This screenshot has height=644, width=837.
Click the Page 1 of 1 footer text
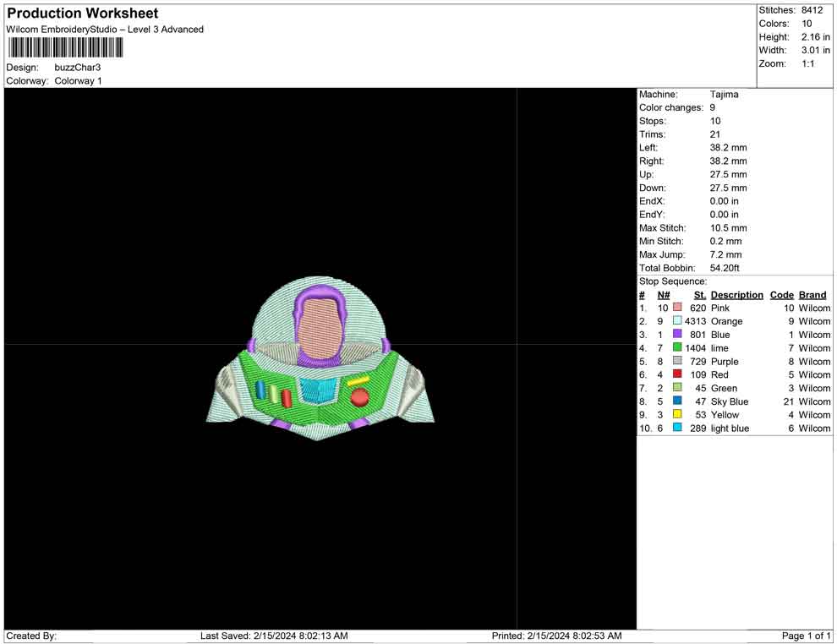[807, 636]
